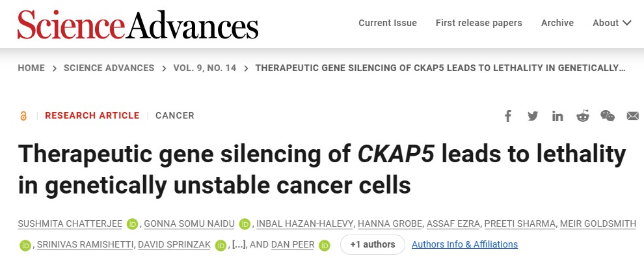
Task: Open Current Issue menu item
Action: [388, 23]
